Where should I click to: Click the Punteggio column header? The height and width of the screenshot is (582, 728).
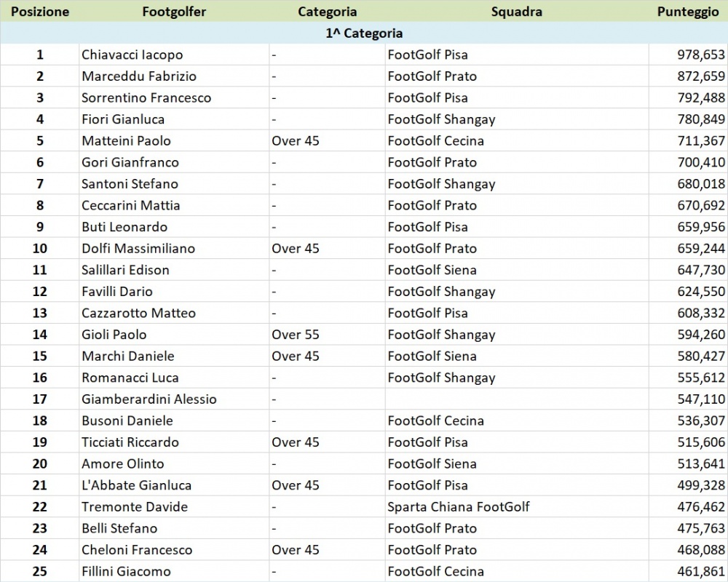tap(688, 12)
